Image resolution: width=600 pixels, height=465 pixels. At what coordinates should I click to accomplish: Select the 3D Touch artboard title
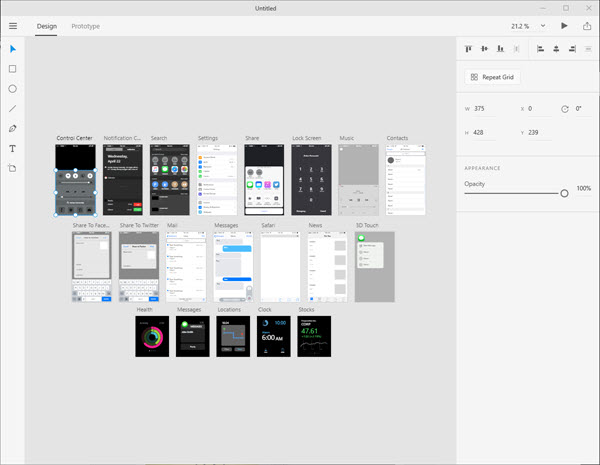[367, 225]
